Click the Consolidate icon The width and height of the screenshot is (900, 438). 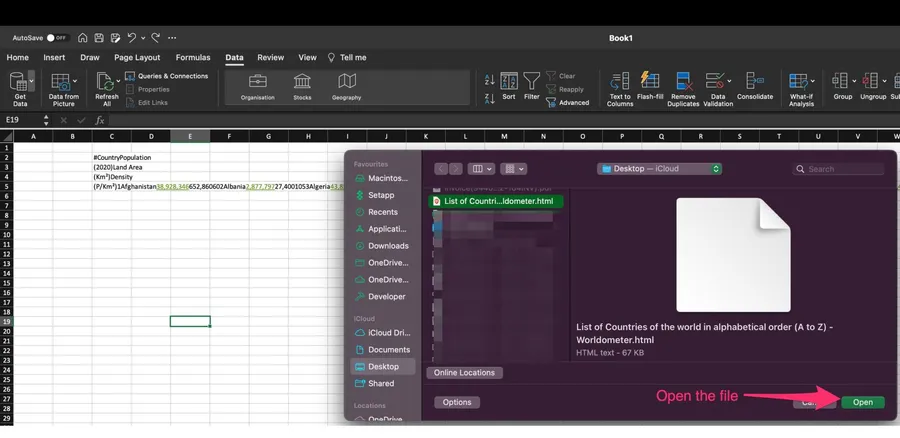coord(755,81)
